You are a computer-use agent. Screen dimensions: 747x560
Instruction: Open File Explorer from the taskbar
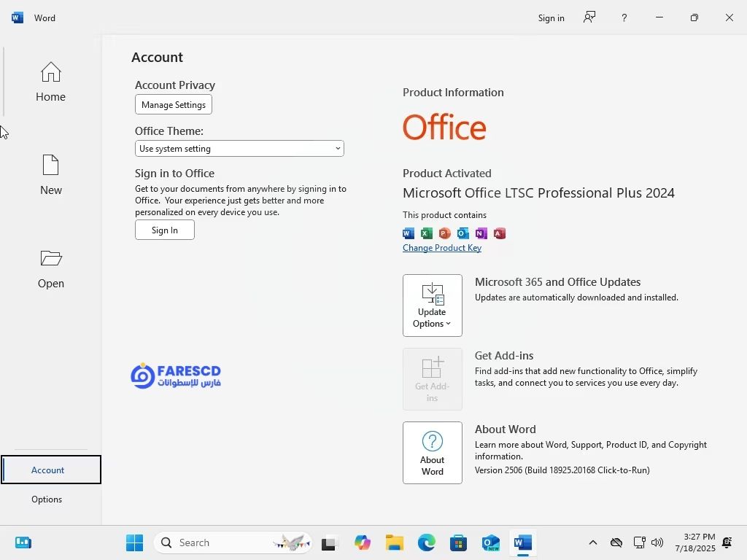395,542
